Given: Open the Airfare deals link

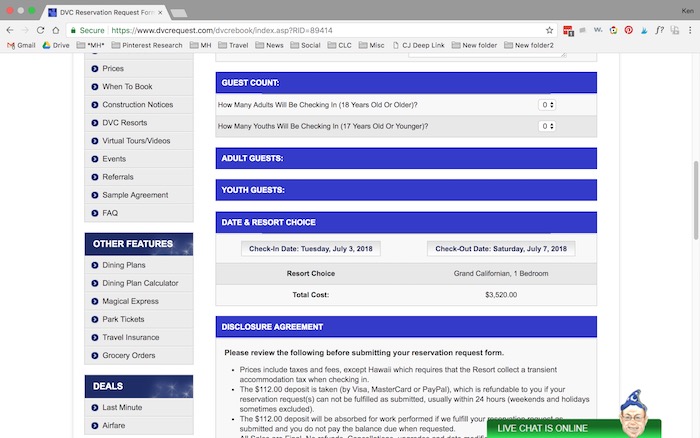Looking at the screenshot, I should pos(113,425).
